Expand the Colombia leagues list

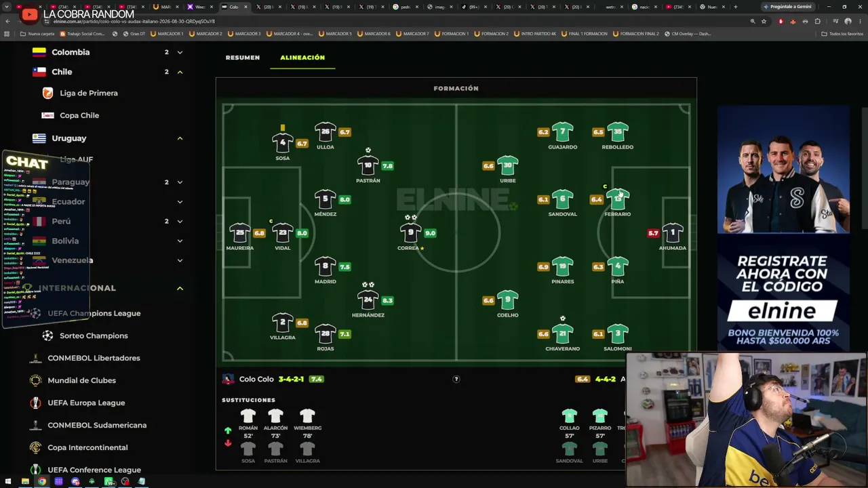(x=180, y=52)
